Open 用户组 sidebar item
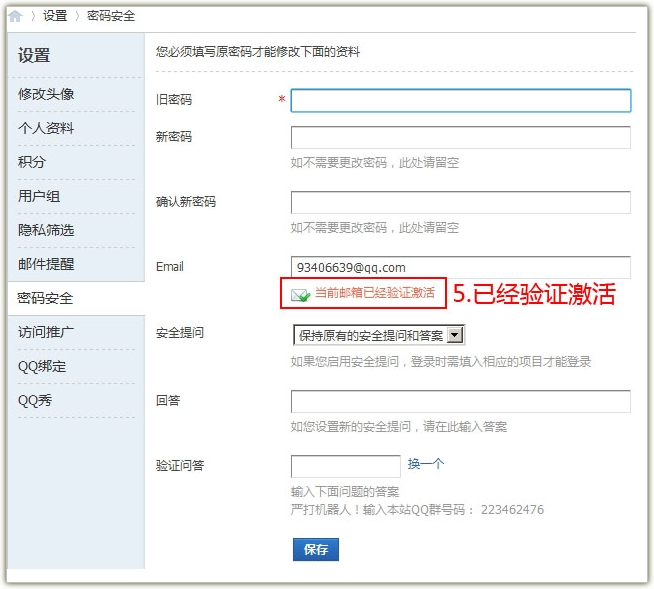654x589 pixels. 39,196
